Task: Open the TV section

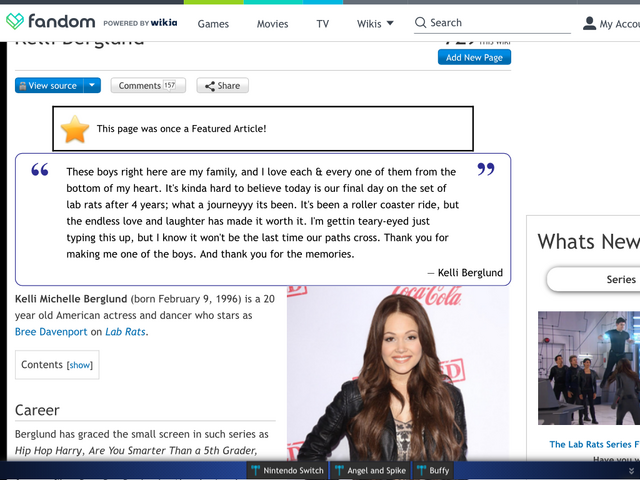Action: pyautogui.click(x=322, y=24)
